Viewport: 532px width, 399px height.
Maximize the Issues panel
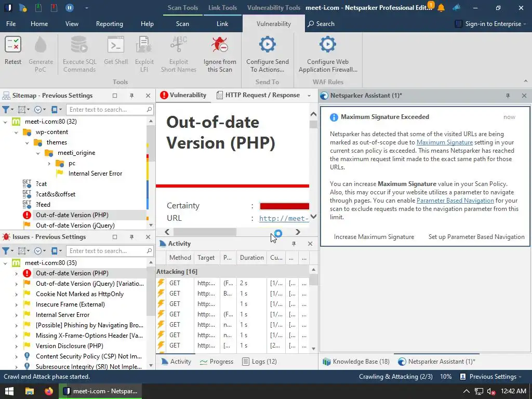pos(115,237)
